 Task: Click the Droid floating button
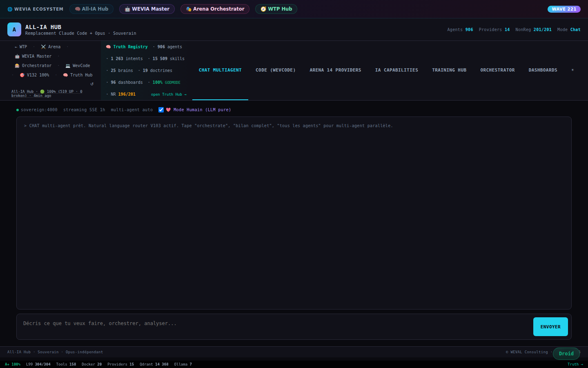[566, 354]
